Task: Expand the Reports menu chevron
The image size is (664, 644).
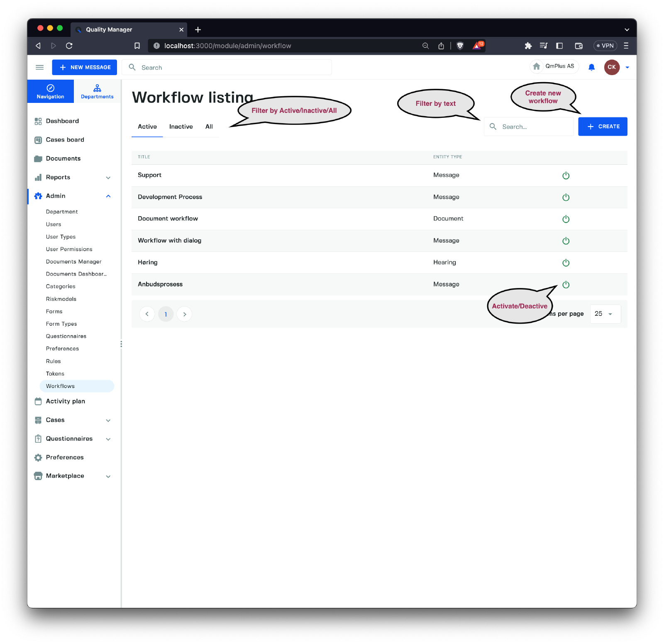Action: pos(108,178)
